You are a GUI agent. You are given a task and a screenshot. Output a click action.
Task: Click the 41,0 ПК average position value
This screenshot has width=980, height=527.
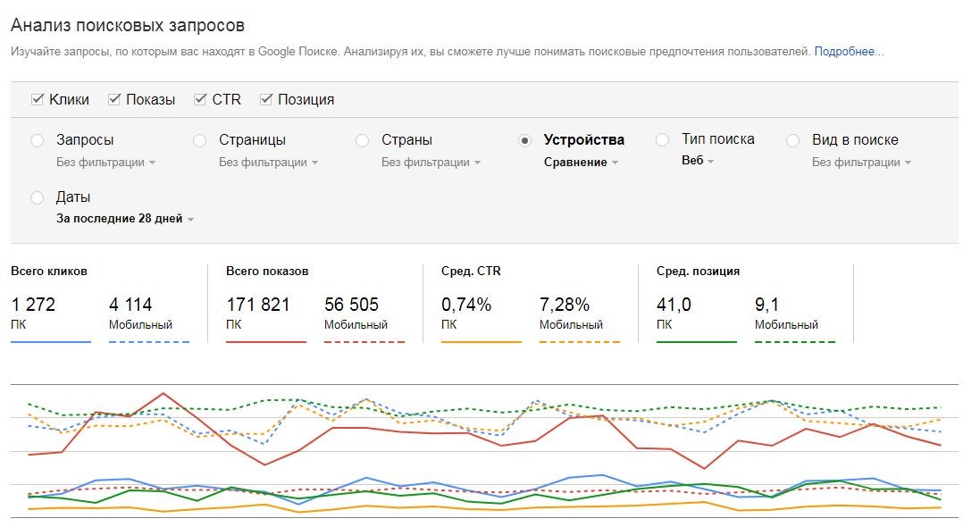(x=674, y=305)
